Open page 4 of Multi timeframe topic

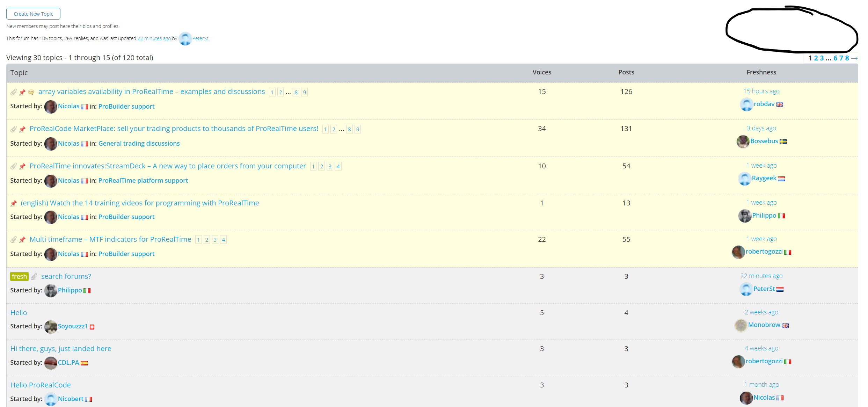click(x=224, y=240)
